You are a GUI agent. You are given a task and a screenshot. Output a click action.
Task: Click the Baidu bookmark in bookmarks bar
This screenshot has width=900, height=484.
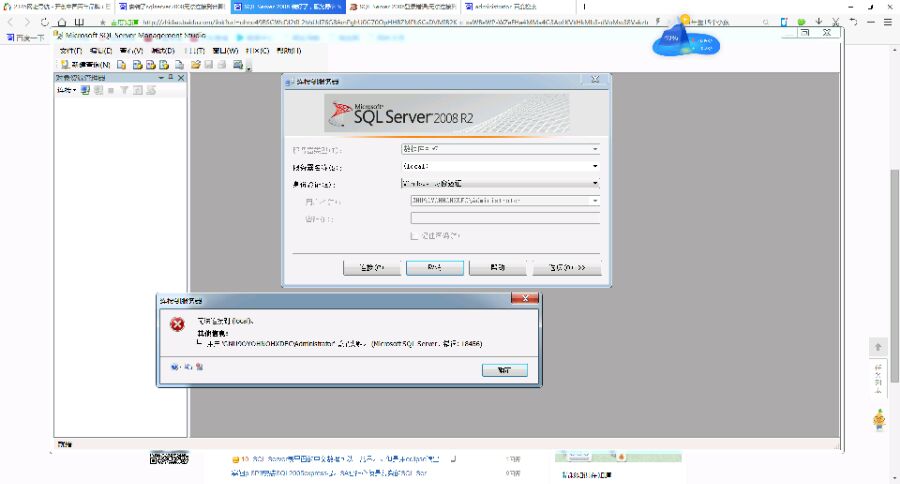coord(25,38)
